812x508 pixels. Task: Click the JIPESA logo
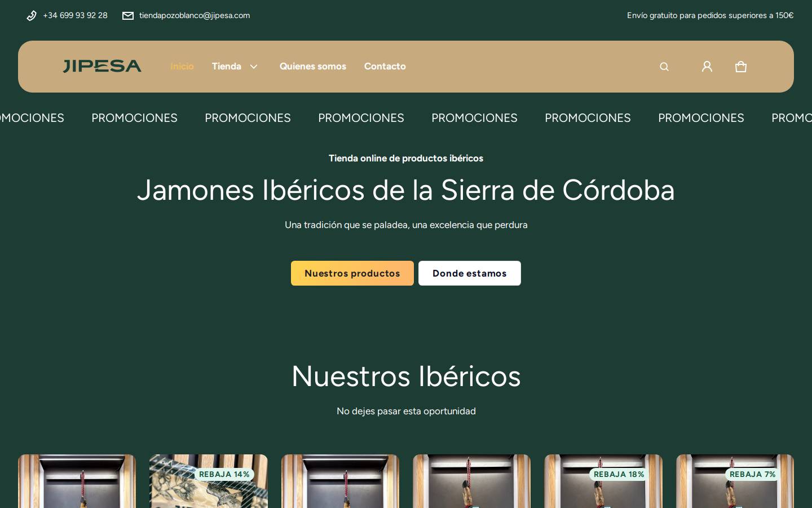point(102,66)
